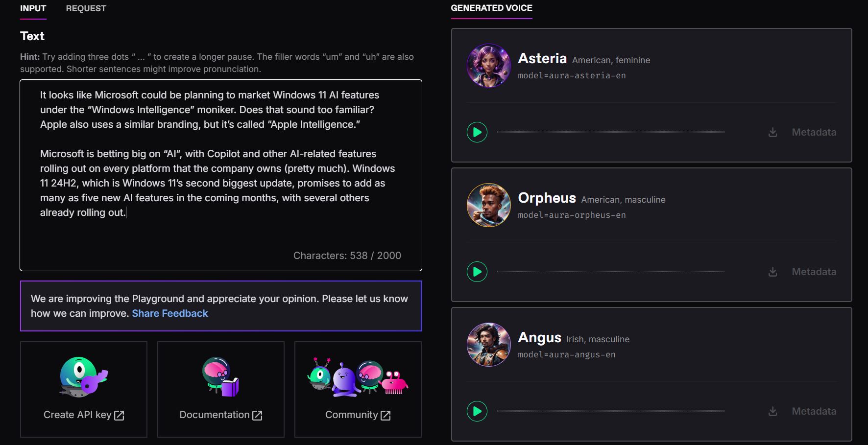
Task: Open external link icon beside Documentation
Action: point(257,416)
